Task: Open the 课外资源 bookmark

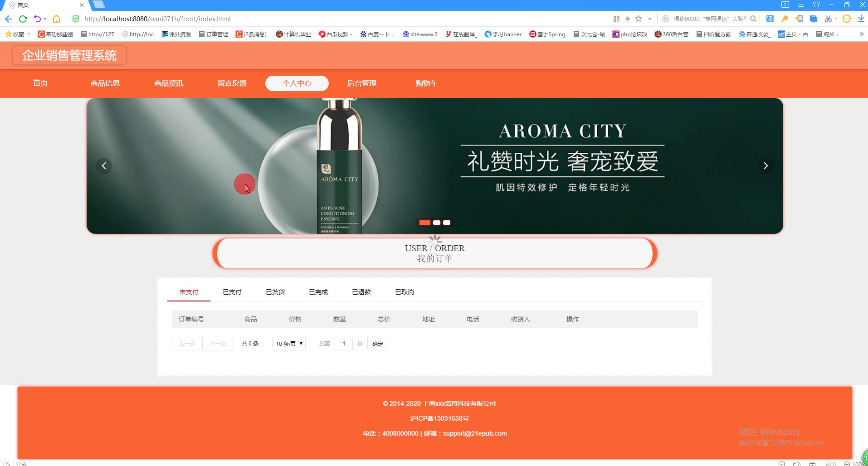Action: (176, 34)
